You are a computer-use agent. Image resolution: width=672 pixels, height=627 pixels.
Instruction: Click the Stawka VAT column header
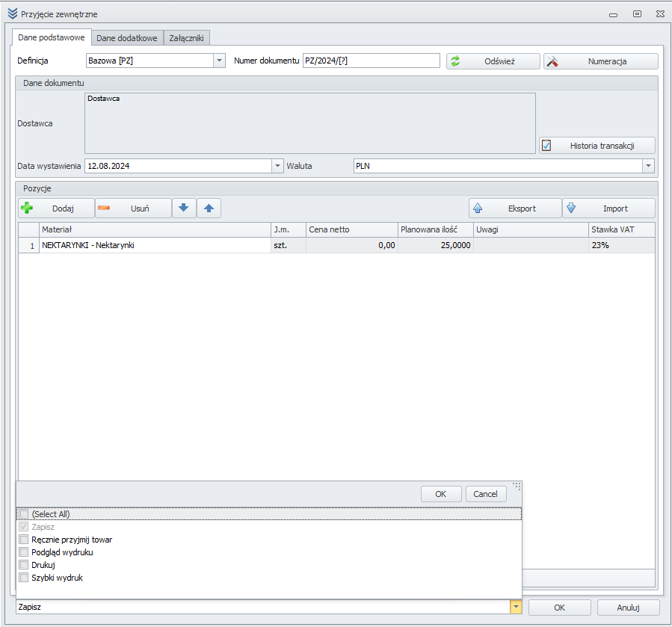[x=621, y=229]
